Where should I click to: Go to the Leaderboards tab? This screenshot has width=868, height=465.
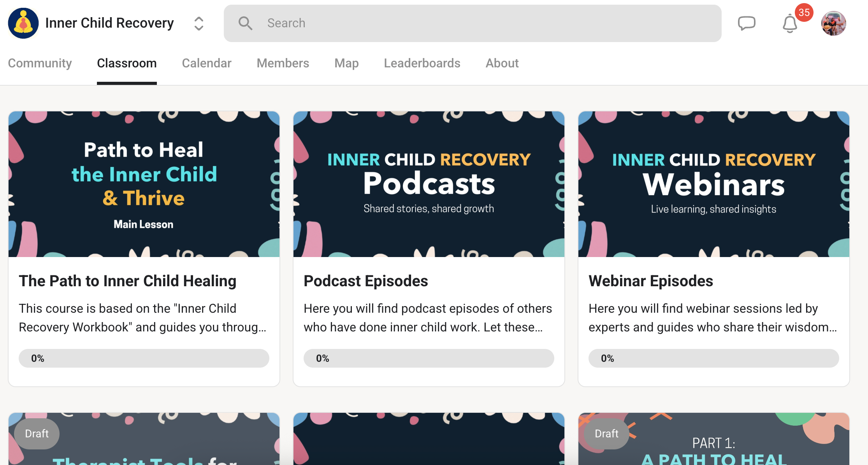pos(422,63)
